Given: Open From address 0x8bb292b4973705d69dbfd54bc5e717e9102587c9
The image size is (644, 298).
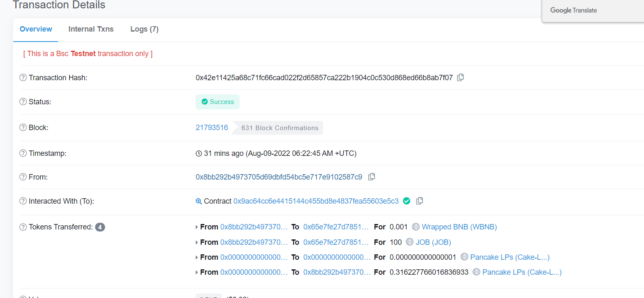Looking at the screenshot, I should (x=279, y=177).
